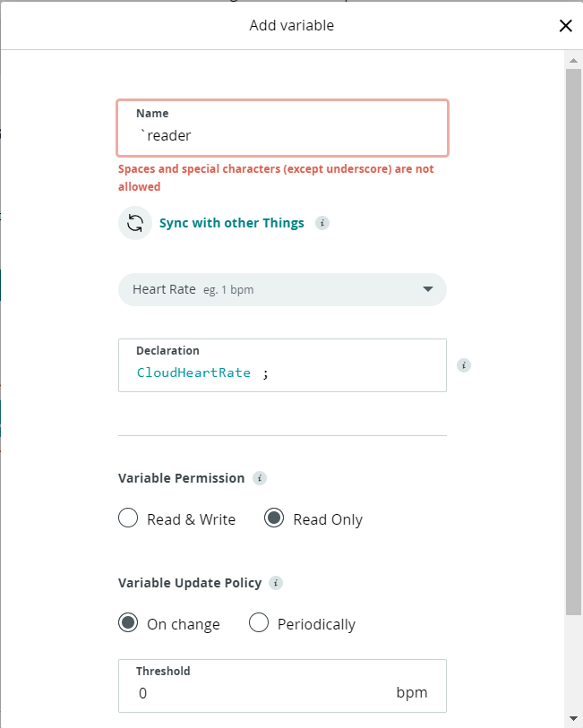Click the circular sync arrows icon
Image resolution: width=583 pixels, height=728 pixels.
[135, 223]
